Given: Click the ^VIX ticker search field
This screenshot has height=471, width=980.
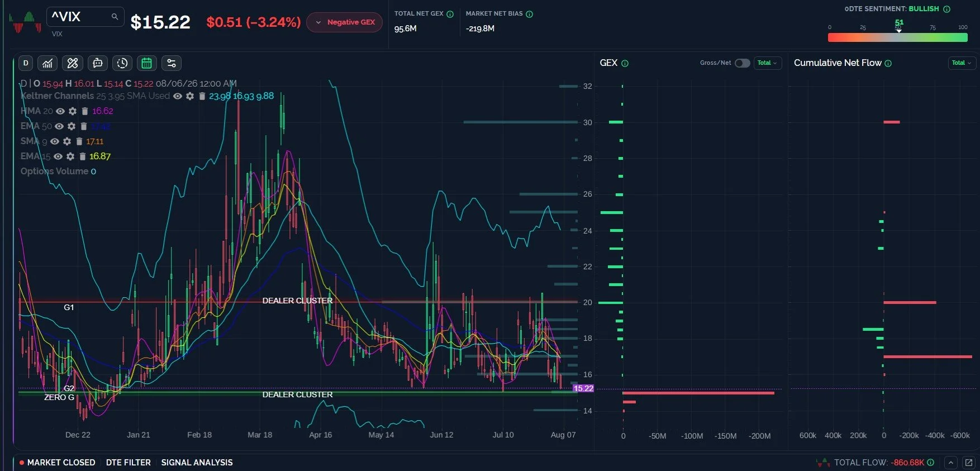Looking at the screenshot, I should point(85,17).
